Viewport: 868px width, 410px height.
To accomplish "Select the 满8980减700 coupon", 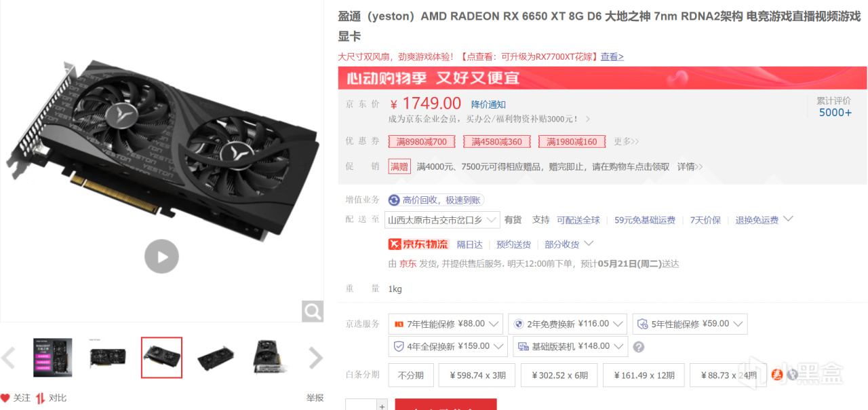I will 422,141.
